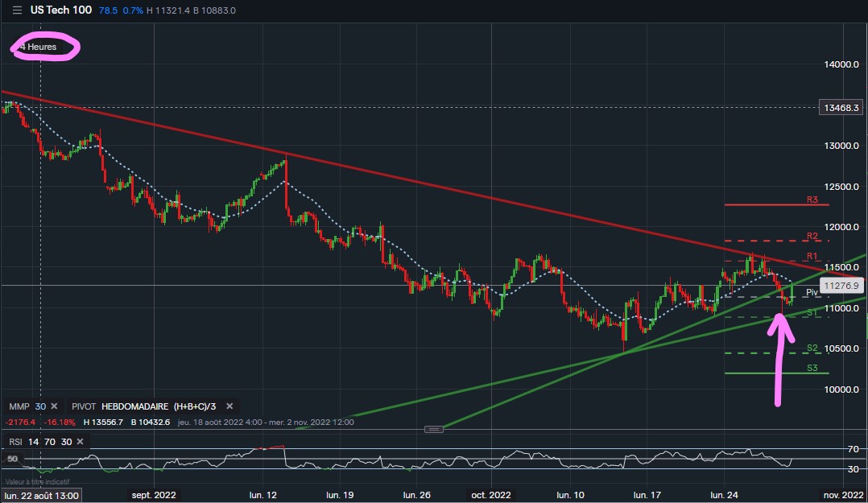Viewport: 868px width, 503px height.
Task: Remove the MMP 30 moving average indicator
Action: pos(54,406)
